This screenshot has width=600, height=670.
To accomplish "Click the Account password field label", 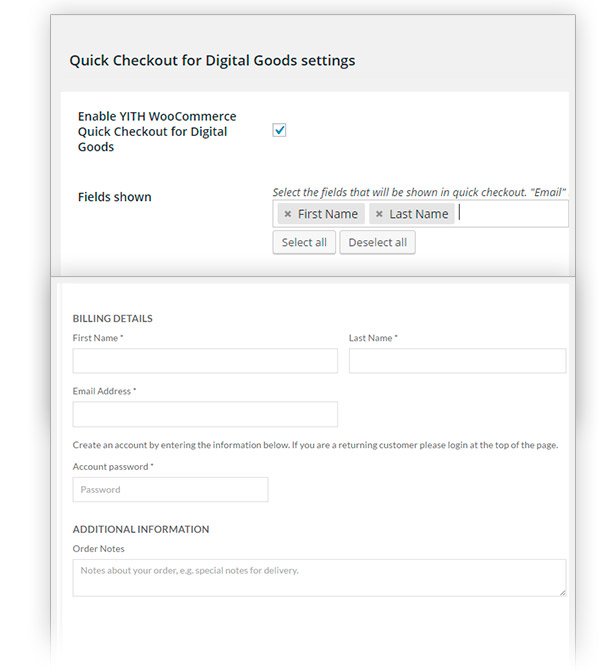I will [113, 467].
